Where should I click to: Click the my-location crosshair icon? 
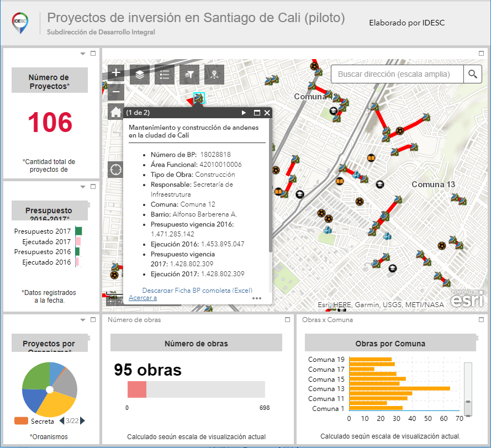(x=115, y=169)
